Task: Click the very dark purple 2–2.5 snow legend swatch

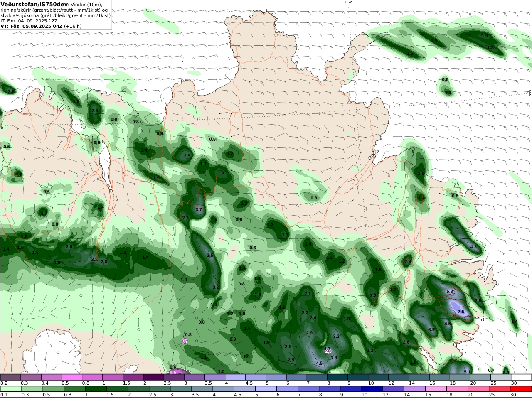Action: click(x=153, y=377)
